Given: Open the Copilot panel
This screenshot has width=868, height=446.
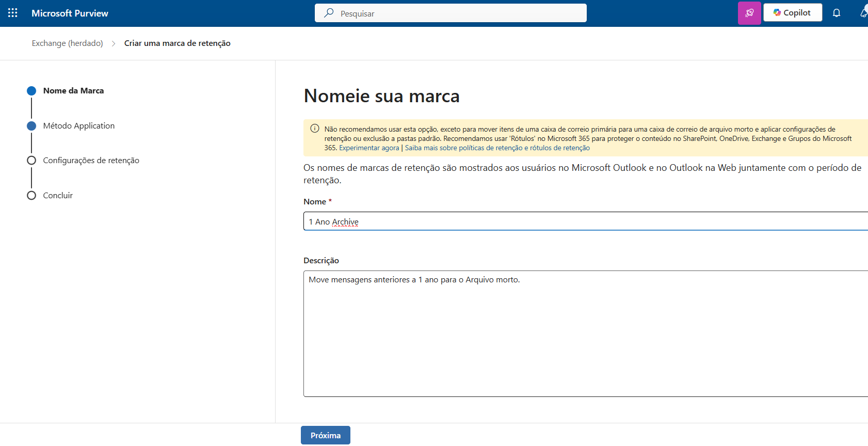Looking at the screenshot, I should pyautogui.click(x=792, y=13).
